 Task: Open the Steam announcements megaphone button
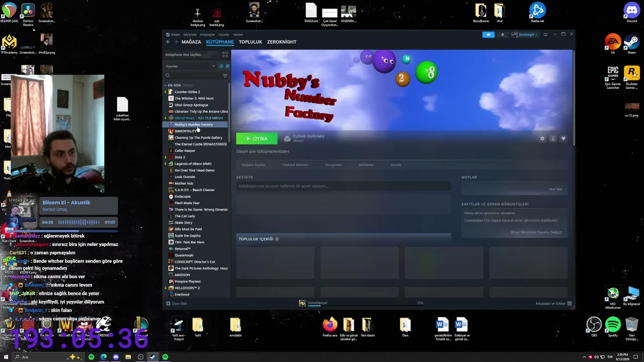pos(488,35)
